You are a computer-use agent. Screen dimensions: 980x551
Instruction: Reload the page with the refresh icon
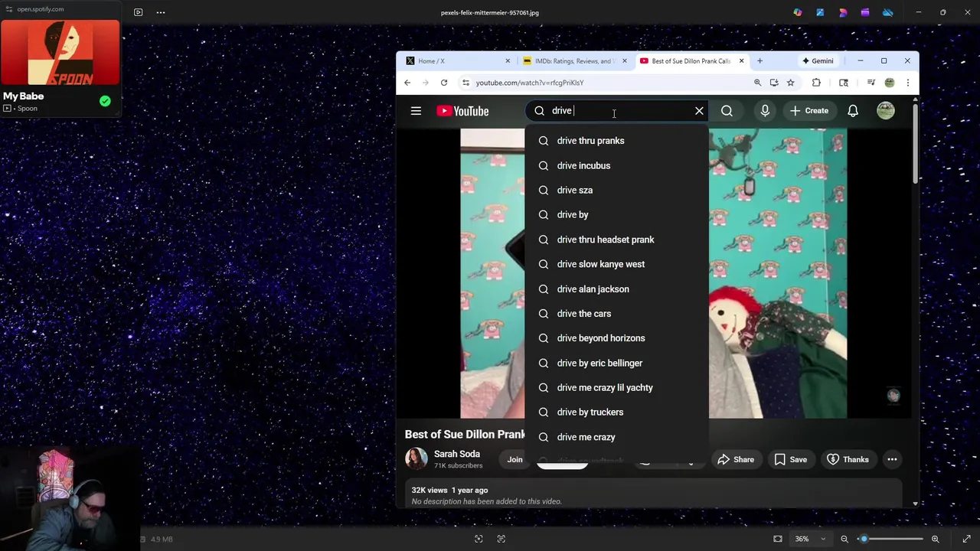pyautogui.click(x=444, y=83)
